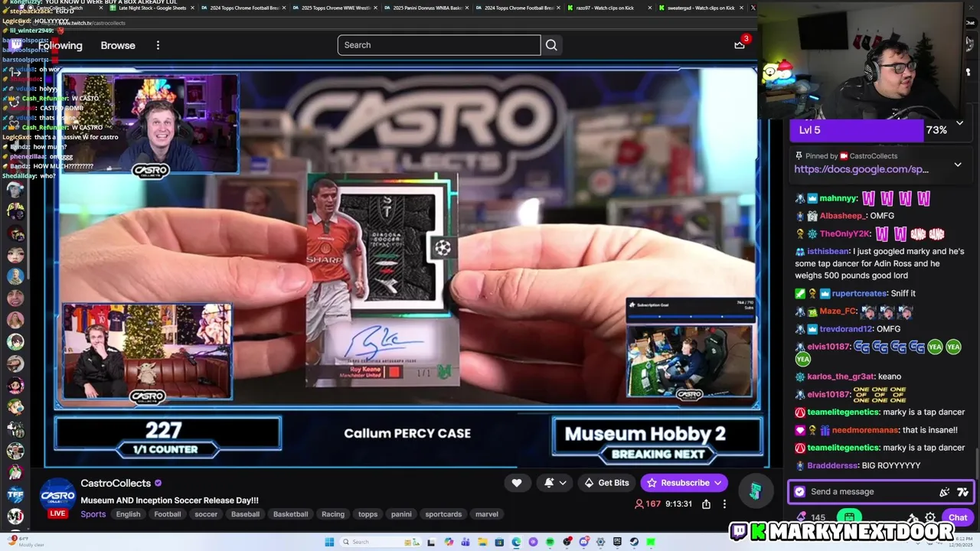Click the Twitch logo home icon
Viewport: 980px width, 551px height.
(x=16, y=45)
